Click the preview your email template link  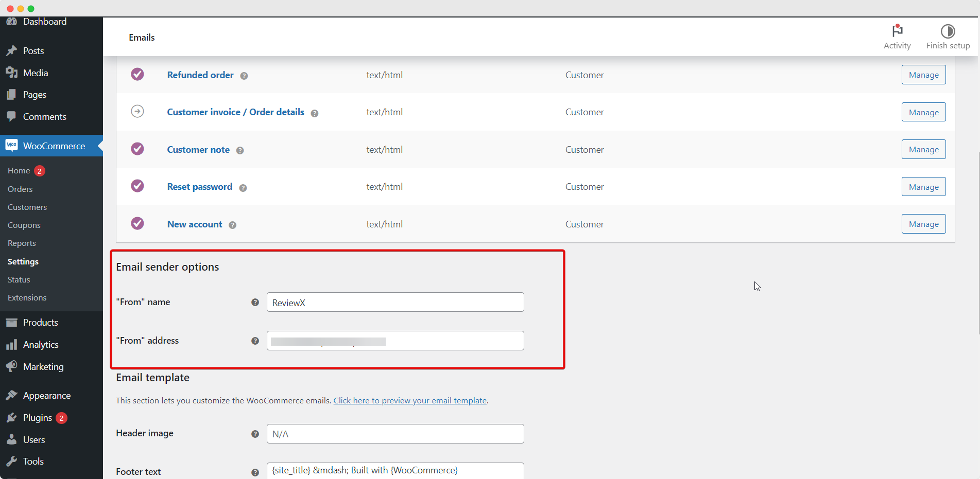[x=410, y=401]
